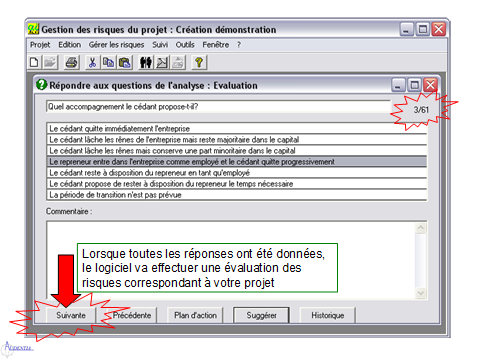Open the Suivi menu

click(160, 45)
